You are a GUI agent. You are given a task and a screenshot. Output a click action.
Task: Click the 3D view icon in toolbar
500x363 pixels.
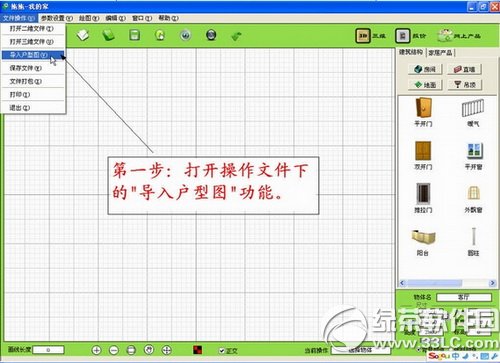click(363, 36)
